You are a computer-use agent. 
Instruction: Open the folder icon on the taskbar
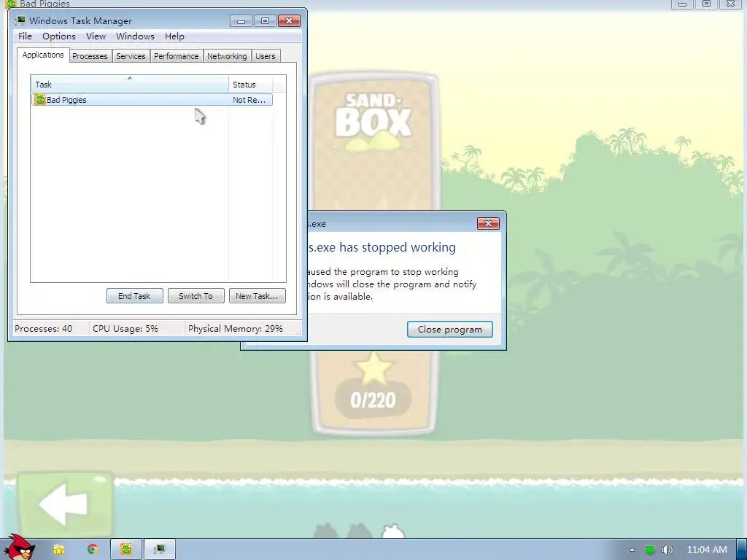[59, 550]
